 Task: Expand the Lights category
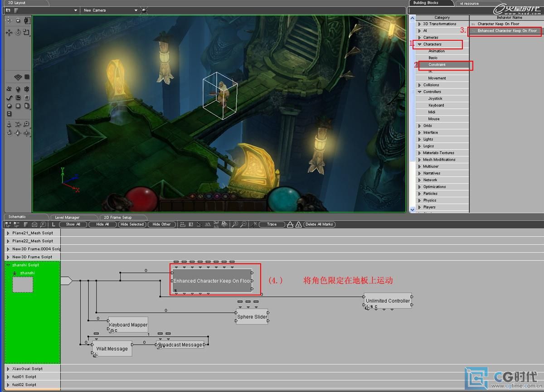pos(419,140)
